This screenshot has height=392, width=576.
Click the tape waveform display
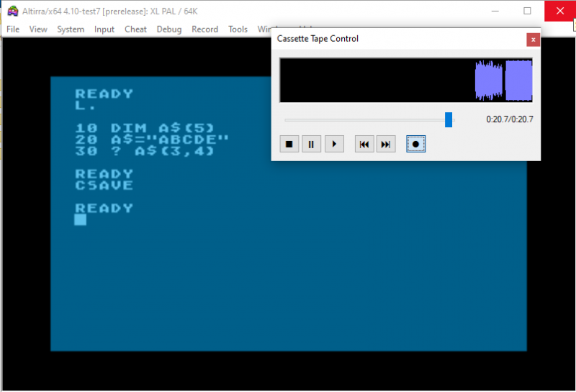(x=406, y=80)
